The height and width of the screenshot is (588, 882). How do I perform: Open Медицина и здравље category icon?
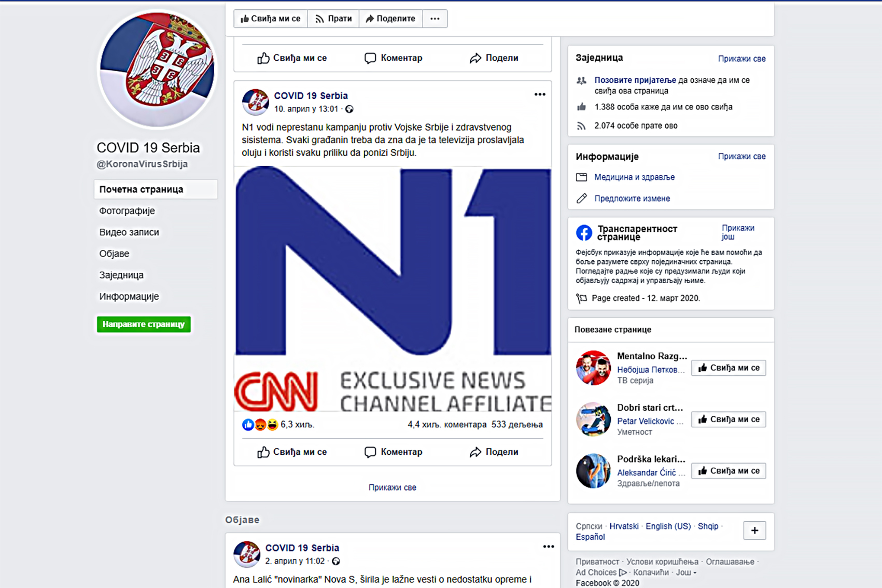tap(582, 177)
